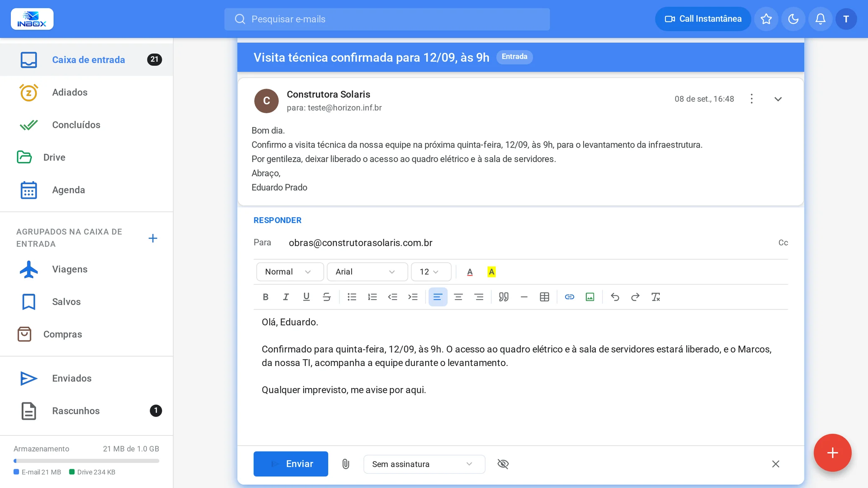Undo the last edit
This screenshot has width=868, height=488.
point(615,297)
